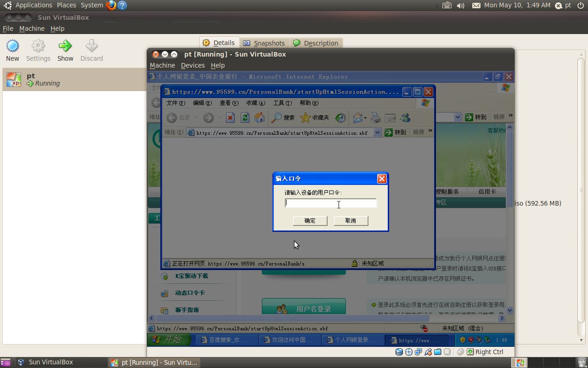The image size is (588, 368).
Task: Click the Discard machine state icon
Action: pyautogui.click(x=91, y=46)
